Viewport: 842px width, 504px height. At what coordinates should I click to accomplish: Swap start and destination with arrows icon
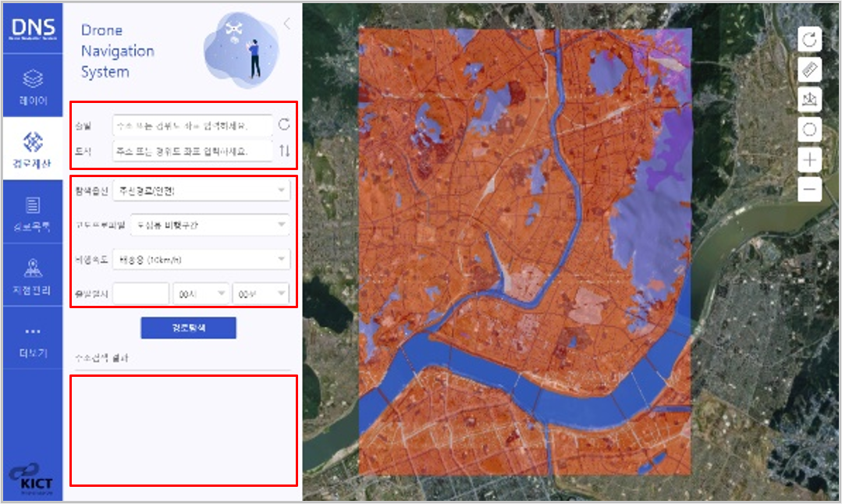[x=284, y=151]
